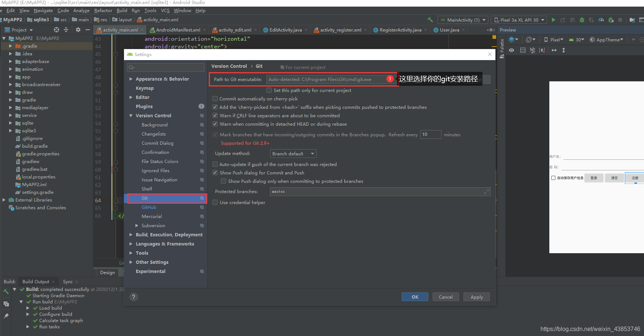
Task: Open MainActivity run configuration dropdown
Action: pyautogui.click(x=463, y=20)
